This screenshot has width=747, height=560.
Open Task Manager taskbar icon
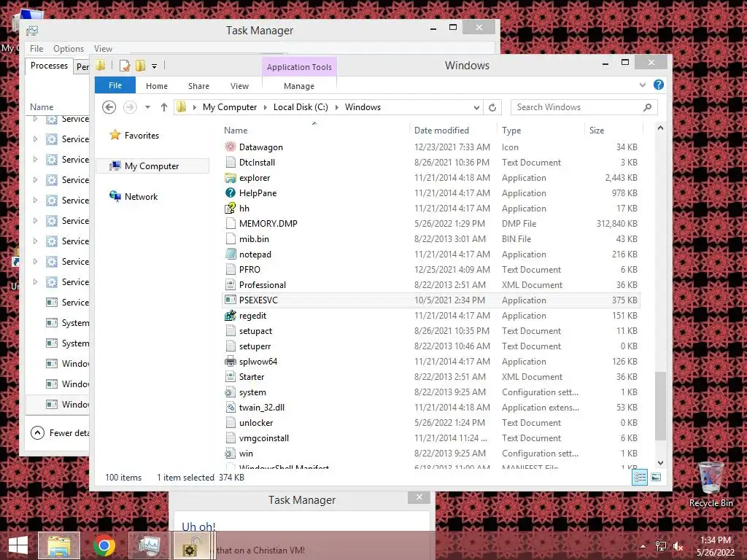pyautogui.click(x=149, y=545)
